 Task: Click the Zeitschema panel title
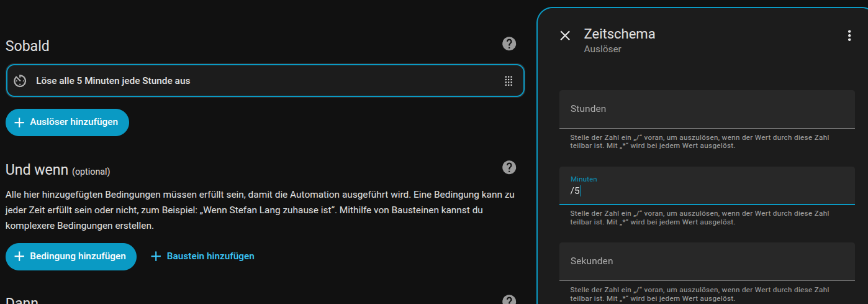coord(619,34)
